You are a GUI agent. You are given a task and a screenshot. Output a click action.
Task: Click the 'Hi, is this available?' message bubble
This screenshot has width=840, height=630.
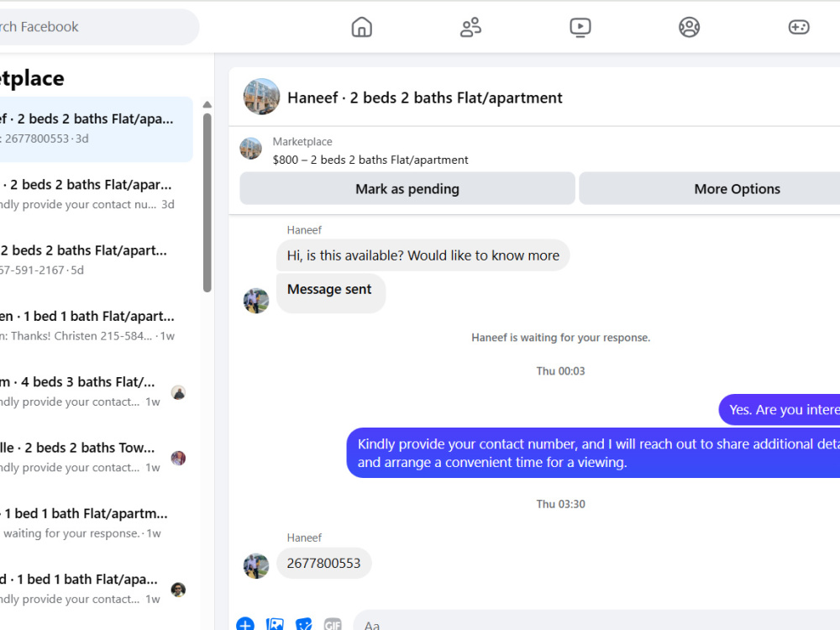click(x=423, y=255)
